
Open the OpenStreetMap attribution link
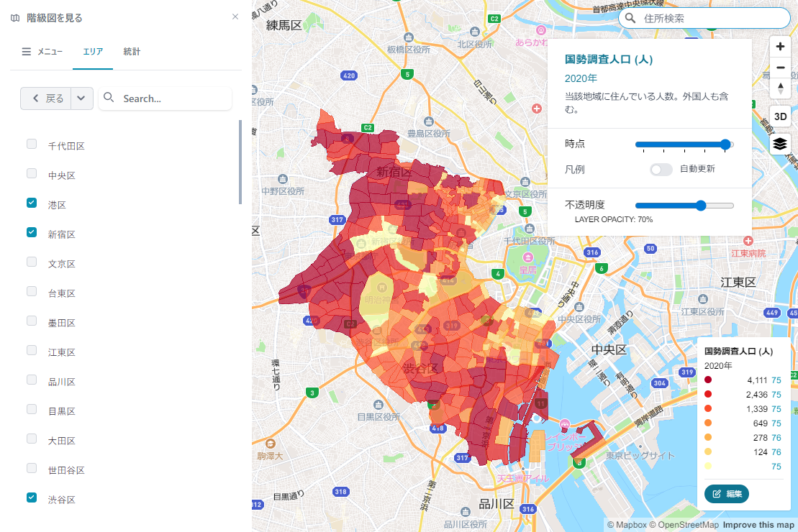pos(684,525)
